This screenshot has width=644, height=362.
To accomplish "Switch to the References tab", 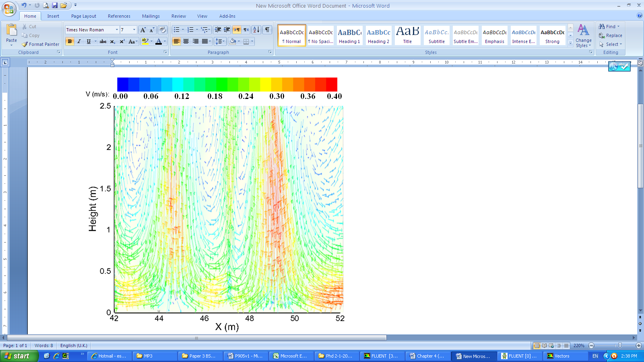I will point(119,16).
